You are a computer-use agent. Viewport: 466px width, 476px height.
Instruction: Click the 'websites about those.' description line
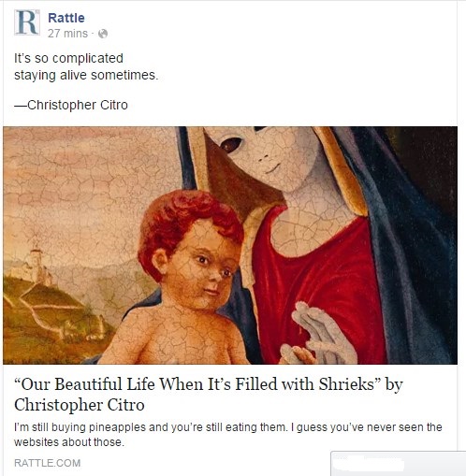click(69, 442)
